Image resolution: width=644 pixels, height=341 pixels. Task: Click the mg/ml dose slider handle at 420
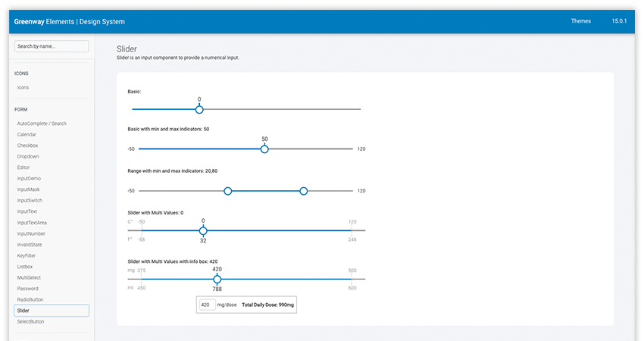(x=217, y=279)
